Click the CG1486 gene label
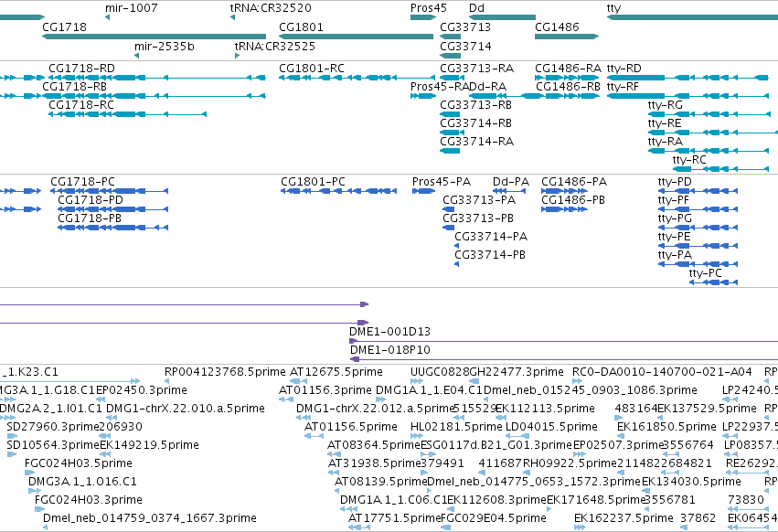This screenshot has width=778, height=532. 557,27
